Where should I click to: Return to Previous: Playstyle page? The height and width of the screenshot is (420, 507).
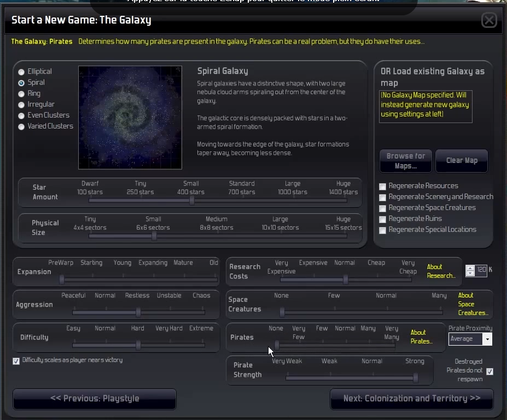point(95,399)
